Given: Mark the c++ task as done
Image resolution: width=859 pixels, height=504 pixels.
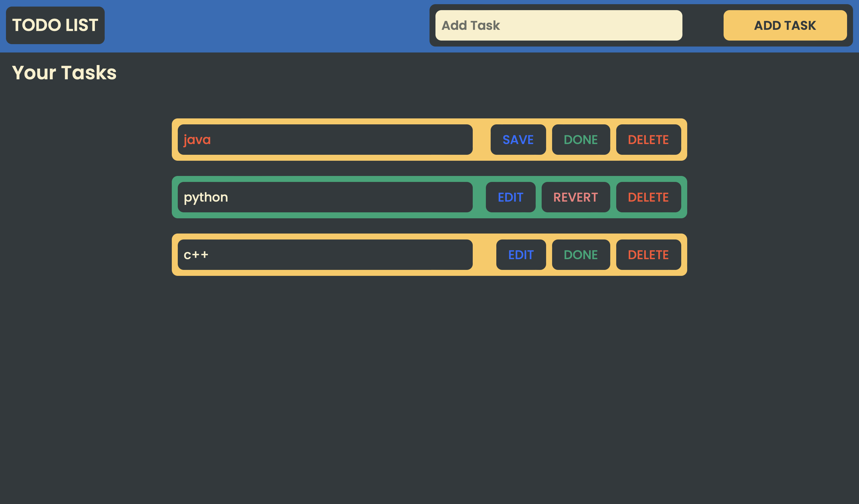Looking at the screenshot, I should [580, 255].
